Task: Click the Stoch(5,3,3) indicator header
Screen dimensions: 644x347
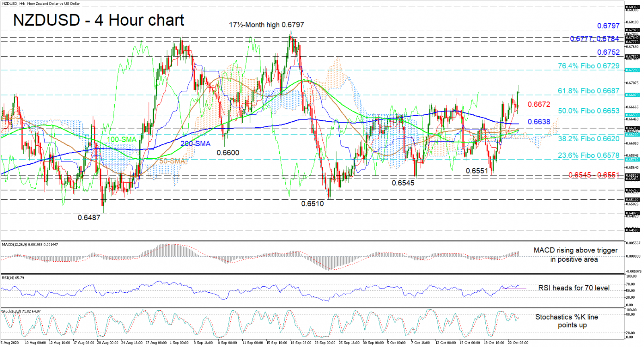Action: point(21,312)
